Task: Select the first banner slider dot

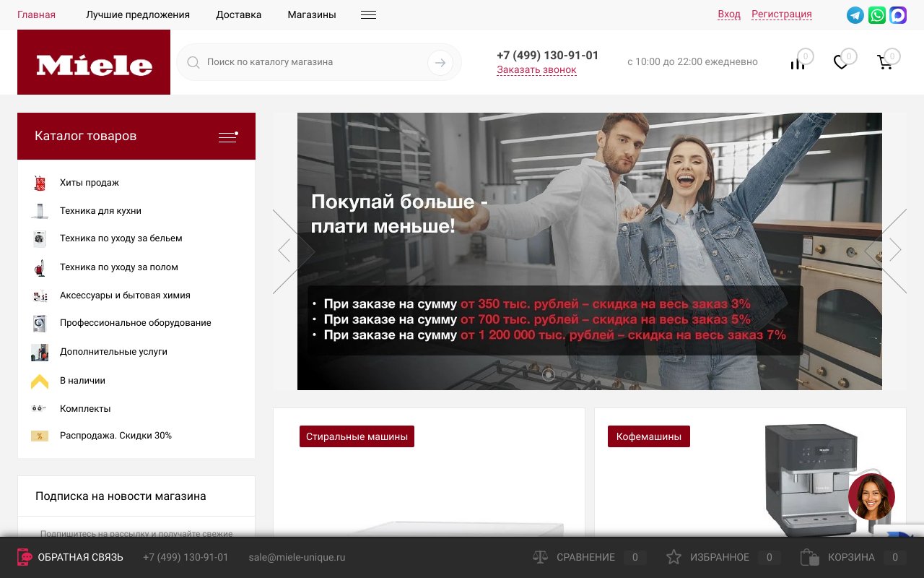Action: pyautogui.click(x=548, y=374)
